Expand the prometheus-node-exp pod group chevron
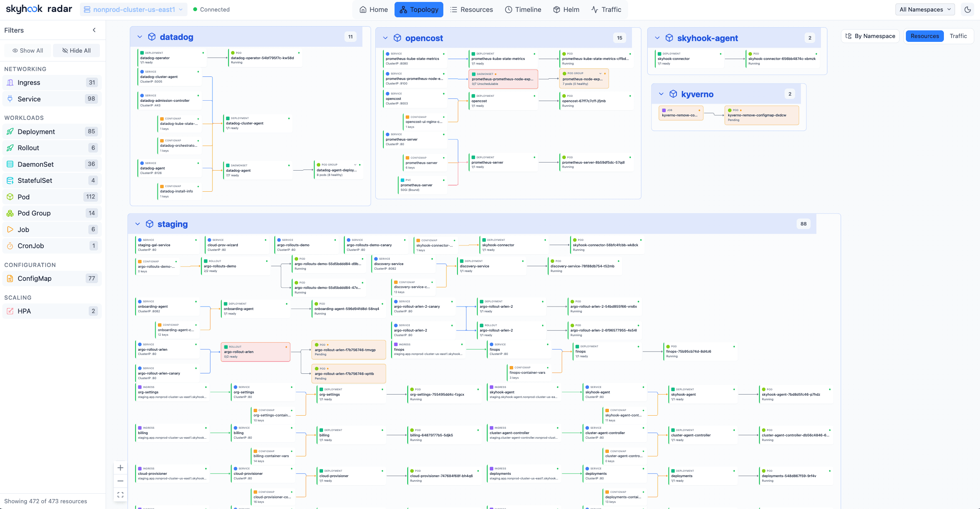This screenshot has height=509, width=980. tap(600, 73)
